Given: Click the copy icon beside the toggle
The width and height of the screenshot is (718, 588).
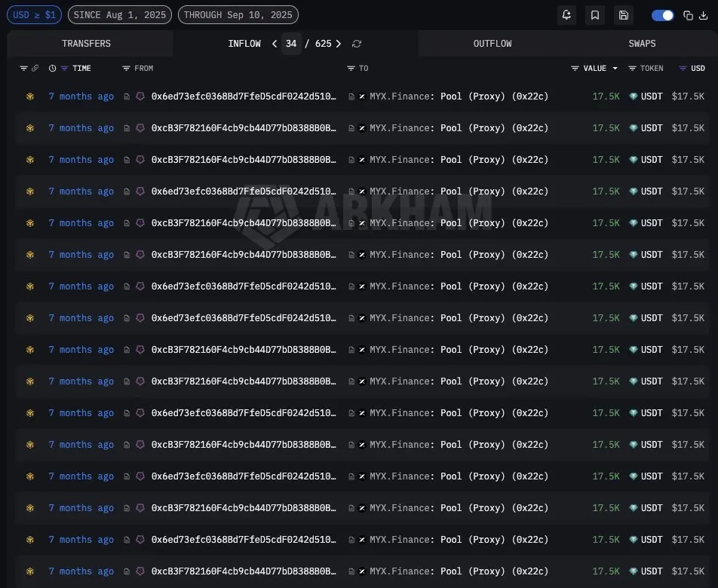Looking at the screenshot, I should 688,16.
